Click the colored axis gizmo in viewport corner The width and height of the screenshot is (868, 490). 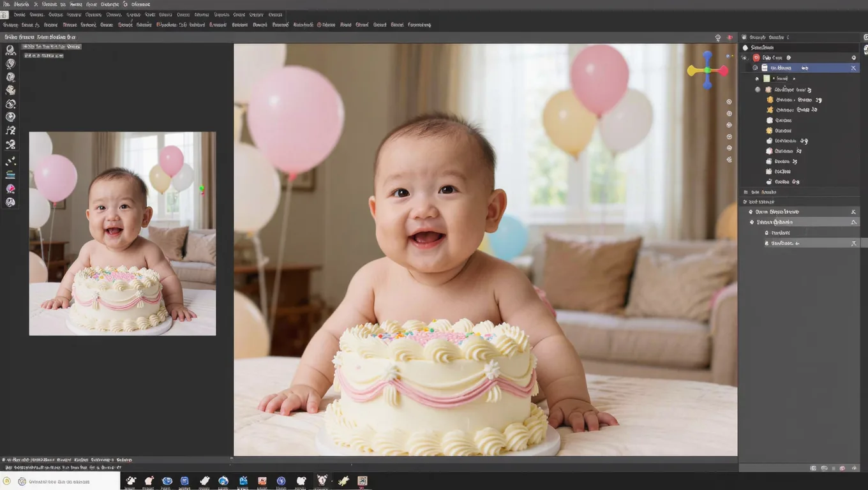click(707, 70)
